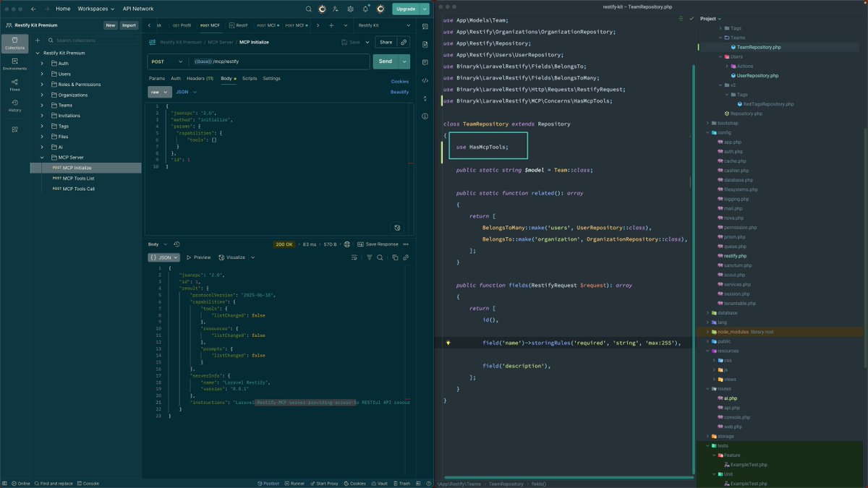
Task: Open response history clock icon
Action: tap(176, 244)
